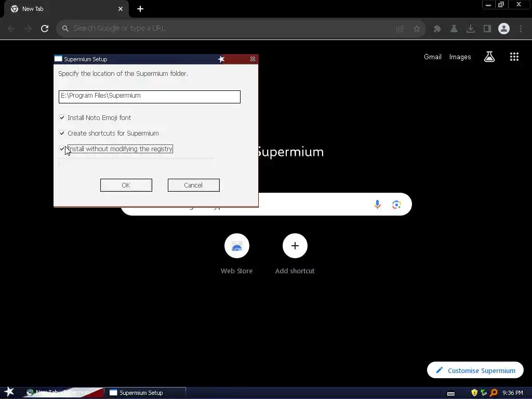The width and height of the screenshot is (532, 399).
Task: Open a new tab with the plus button
Action: tap(140, 9)
